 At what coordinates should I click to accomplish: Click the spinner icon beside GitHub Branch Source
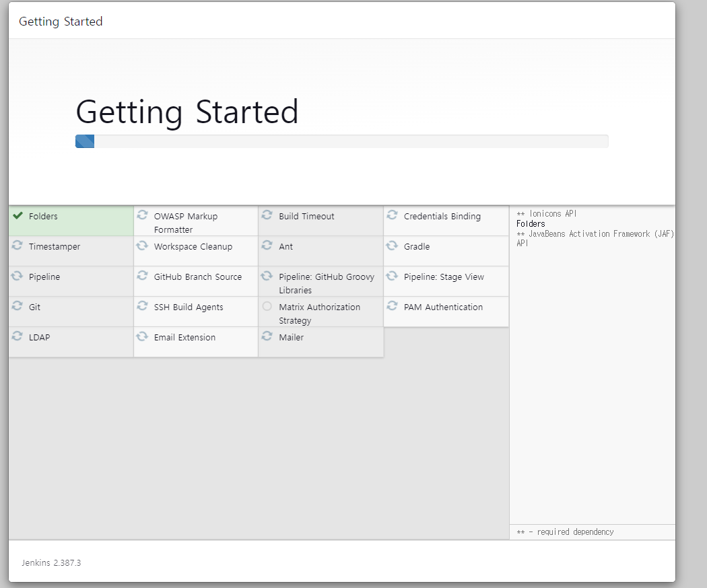tap(143, 275)
